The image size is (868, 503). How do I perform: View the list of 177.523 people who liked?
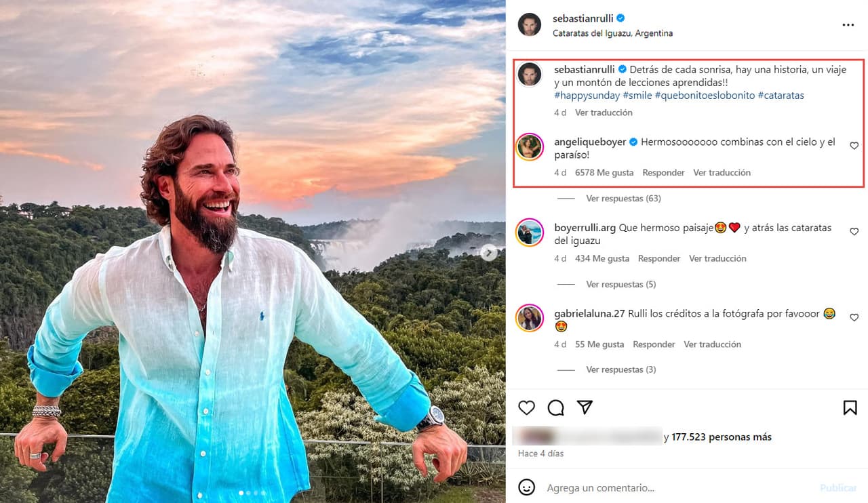(722, 437)
